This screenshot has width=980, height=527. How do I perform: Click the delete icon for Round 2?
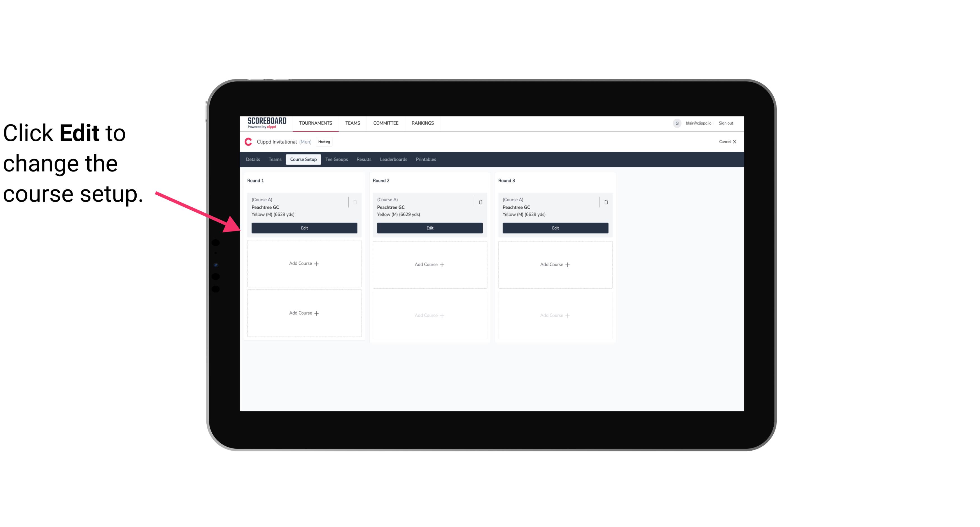(480, 202)
